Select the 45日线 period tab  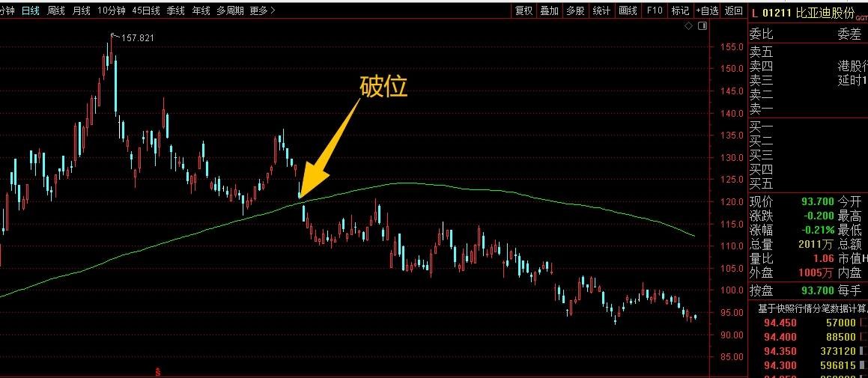(146, 10)
